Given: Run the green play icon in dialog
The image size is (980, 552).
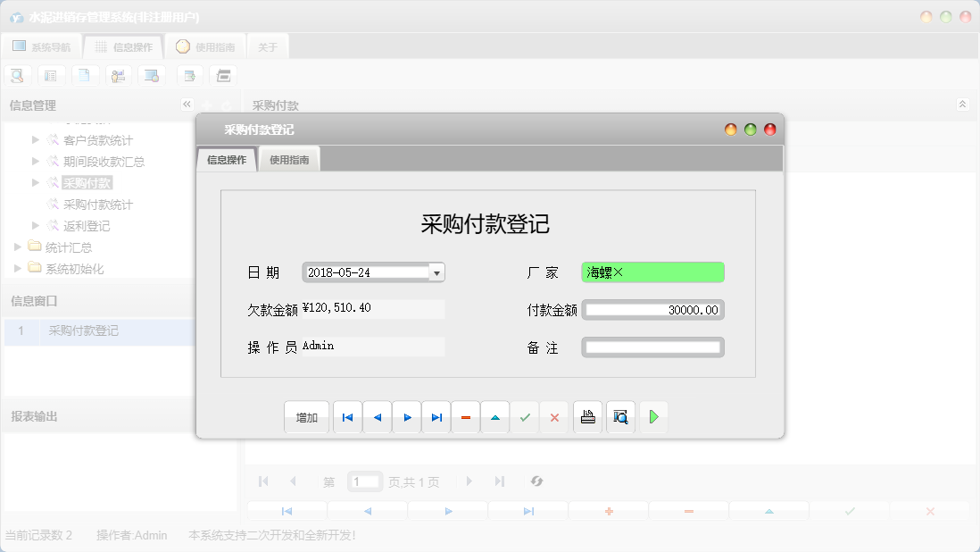Looking at the screenshot, I should point(653,417).
